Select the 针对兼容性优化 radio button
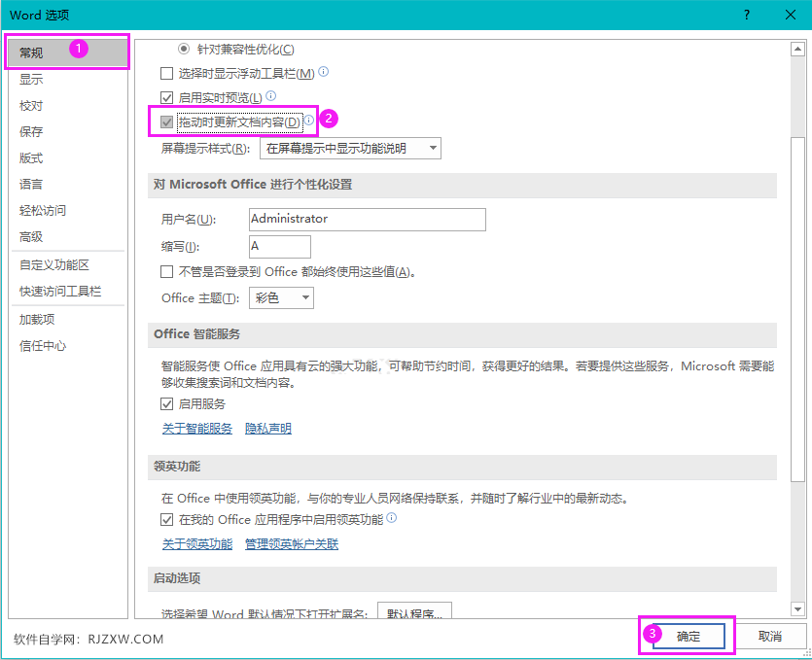Image resolution: width=812 pixels, height=660 pixels. click(185, 49)
